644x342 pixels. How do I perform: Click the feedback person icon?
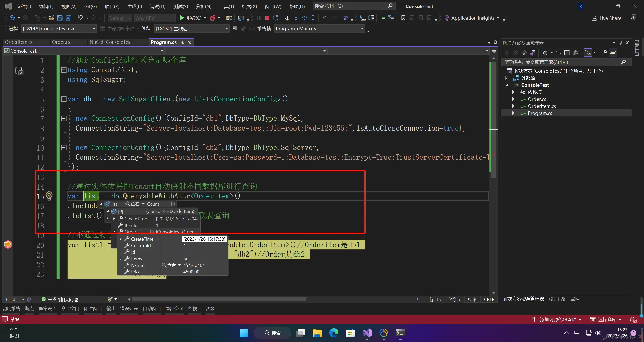(x=633, y=18)
